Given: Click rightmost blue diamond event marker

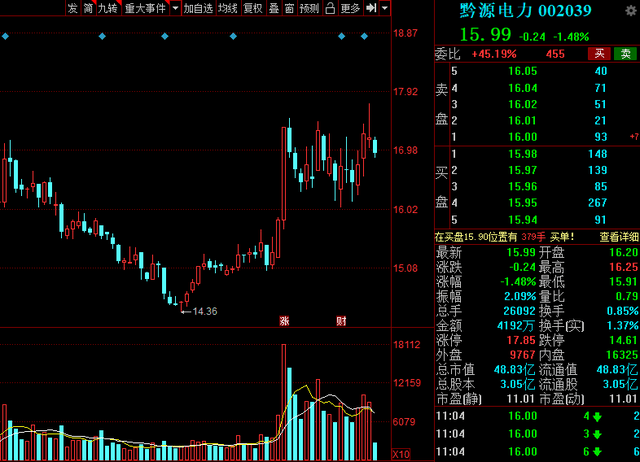Looking at the screenshot, I should coord(364,36).
